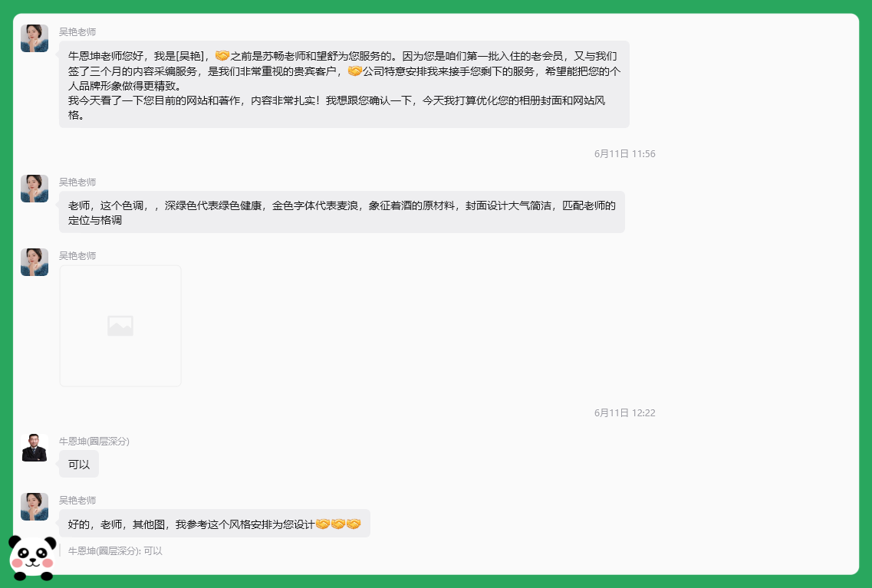872x588 pixels.
Task: Click 吴艳老师 avatar beside the greeting message
Action: (35, 38)
